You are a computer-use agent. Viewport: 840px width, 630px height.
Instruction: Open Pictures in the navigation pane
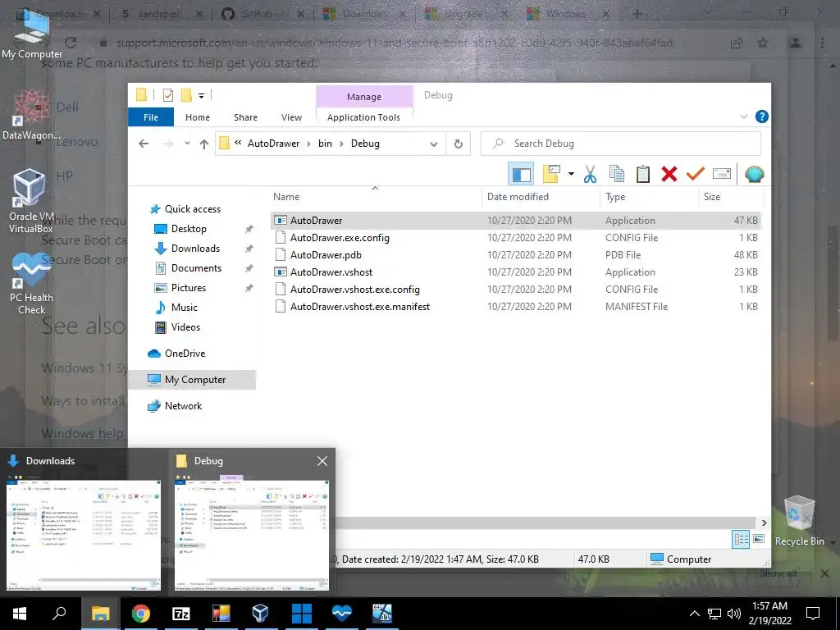188,288
